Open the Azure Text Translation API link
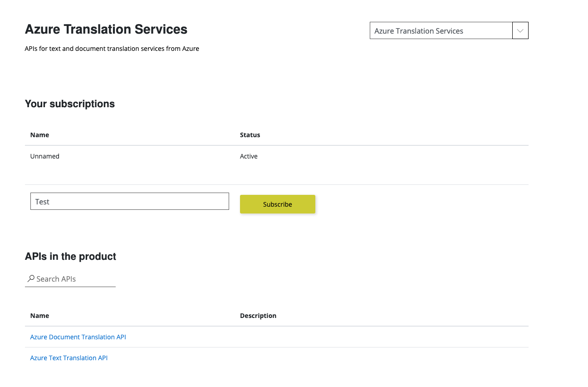Image resolution: width=588 pixels, height=387 pixels. point(69,358)
